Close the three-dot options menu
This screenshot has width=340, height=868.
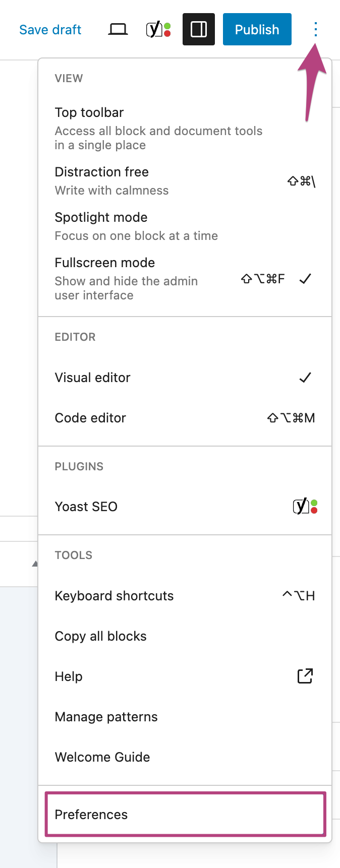(315, 30)
